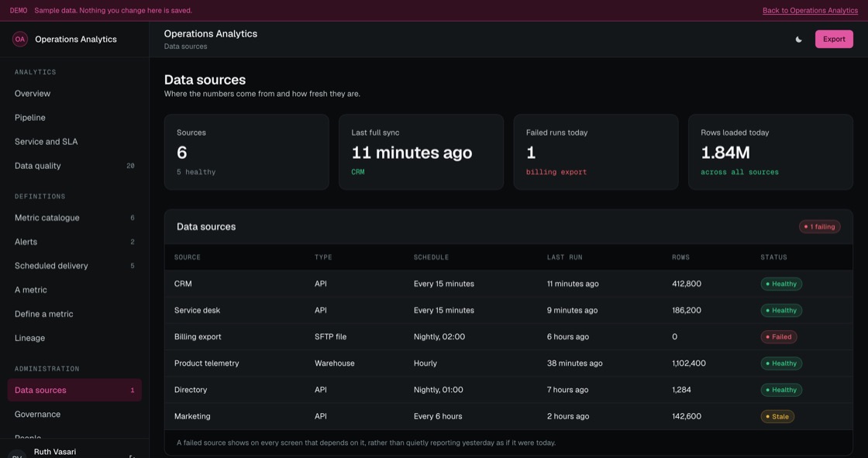Click the ROWS column header
Viewport: 868px width, 458px height.
681,257
